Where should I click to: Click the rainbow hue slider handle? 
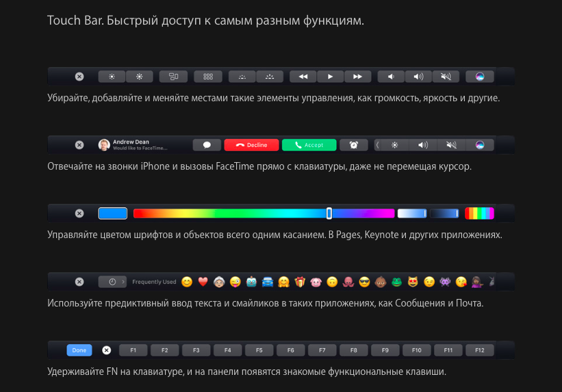pos(329,213)
